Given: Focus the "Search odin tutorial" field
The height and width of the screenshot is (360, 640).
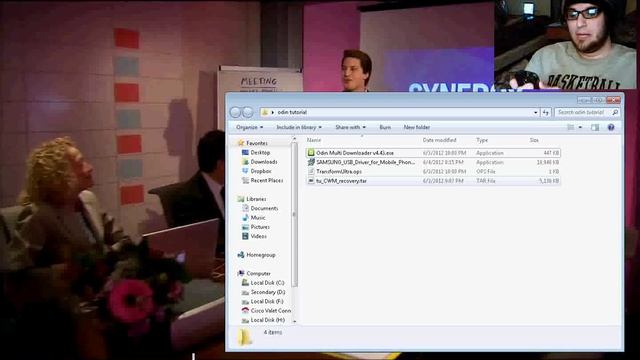Looking at the screenshot, I should tap(586, 112).
